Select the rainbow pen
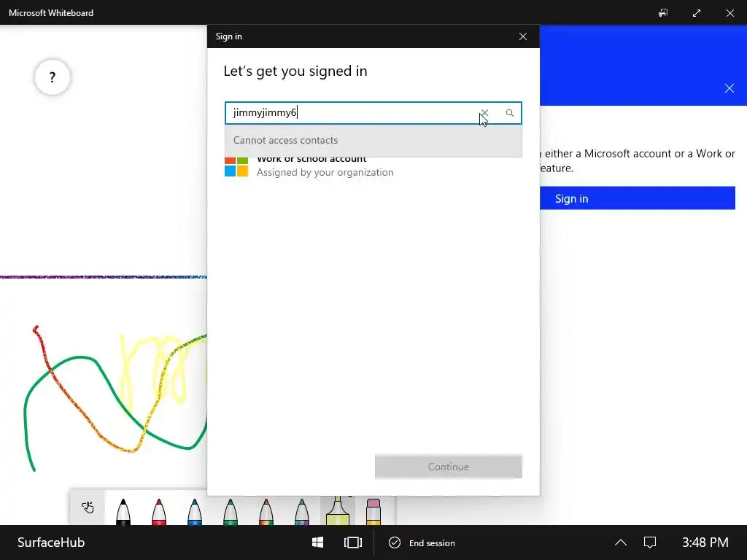 coord(266,511)
